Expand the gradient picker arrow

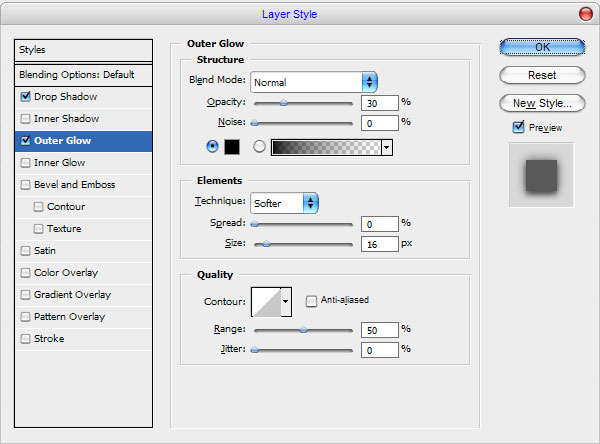(x=387, y=147)
